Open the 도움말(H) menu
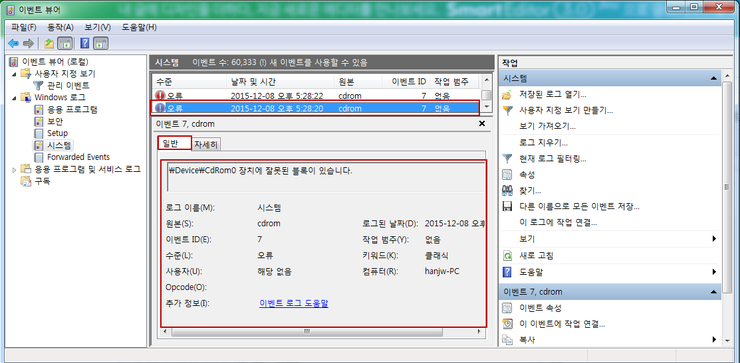Image resolution: width=740 pixels, height=363 pixels. pyautogui.click(x=139, y=27)
